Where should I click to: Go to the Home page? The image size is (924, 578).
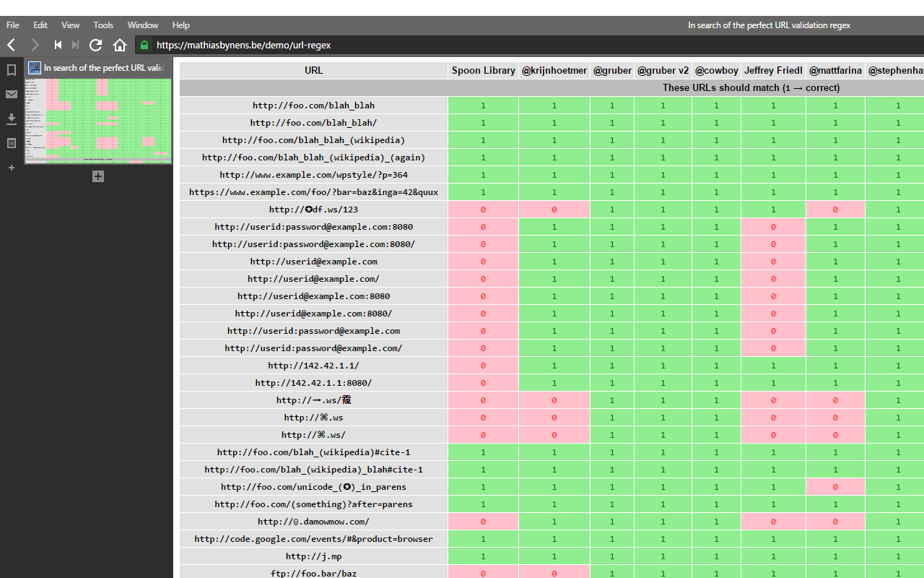(120, 45)
